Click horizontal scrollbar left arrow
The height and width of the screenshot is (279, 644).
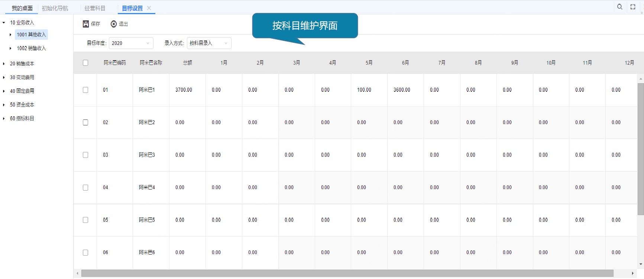click(x=77, y=273)
